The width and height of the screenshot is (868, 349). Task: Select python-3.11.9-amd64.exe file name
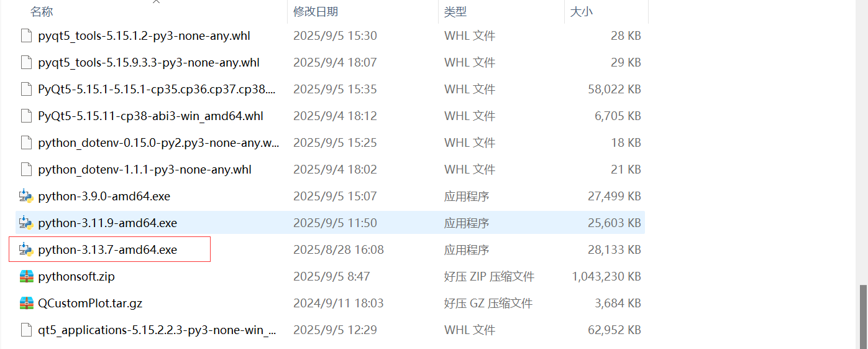tap(107, 223)
